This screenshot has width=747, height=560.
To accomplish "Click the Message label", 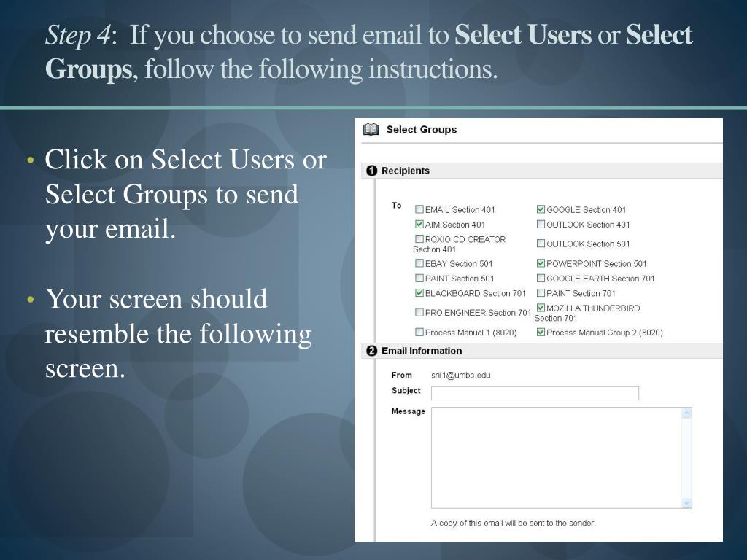I will (x=409, y=411).
